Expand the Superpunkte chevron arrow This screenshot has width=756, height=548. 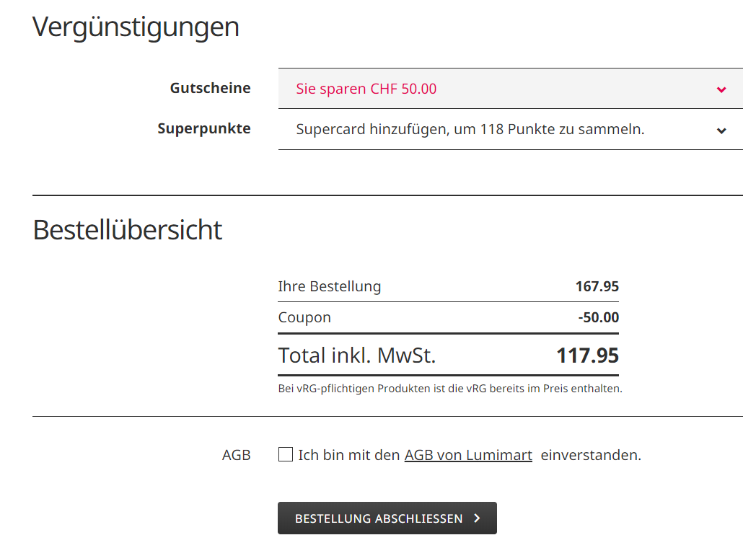(721, 131)
